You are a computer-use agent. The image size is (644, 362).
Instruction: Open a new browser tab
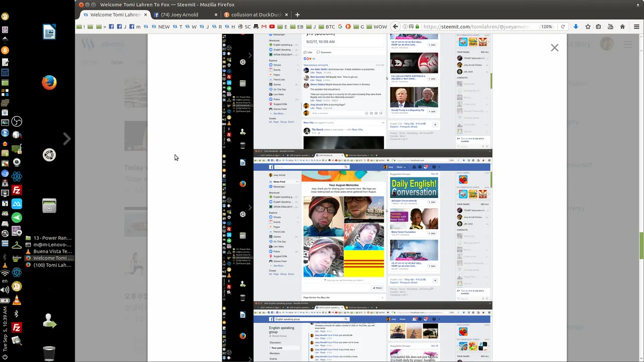(297, 15)
